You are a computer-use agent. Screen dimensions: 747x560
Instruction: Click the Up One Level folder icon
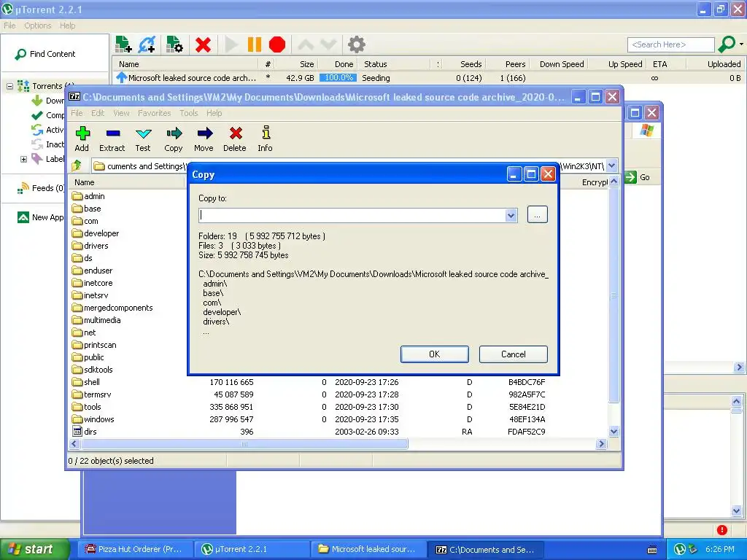pyautogui.click(x=77, y=166)
